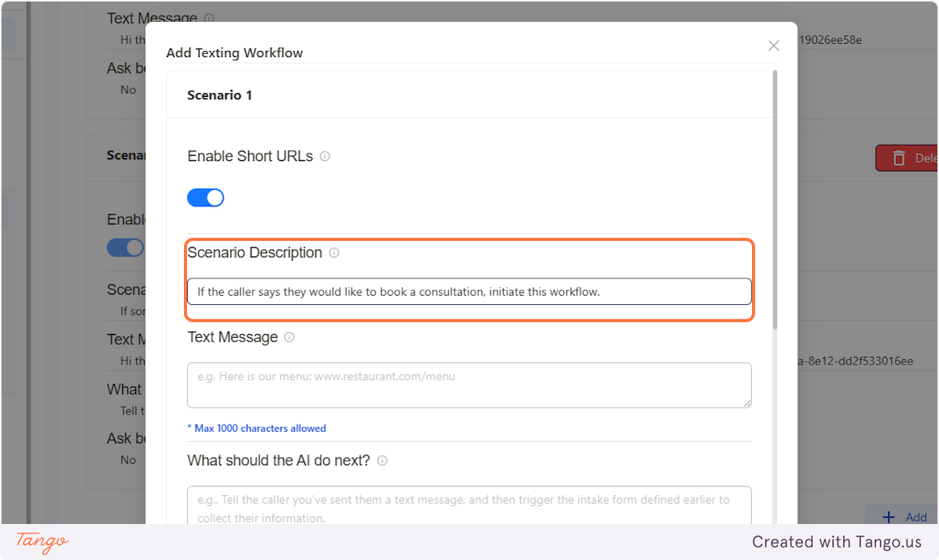The height and width of the screenshot is (560, 939).
Task: Close the Add Texting Workflow dialog
Action: [773, 45]
